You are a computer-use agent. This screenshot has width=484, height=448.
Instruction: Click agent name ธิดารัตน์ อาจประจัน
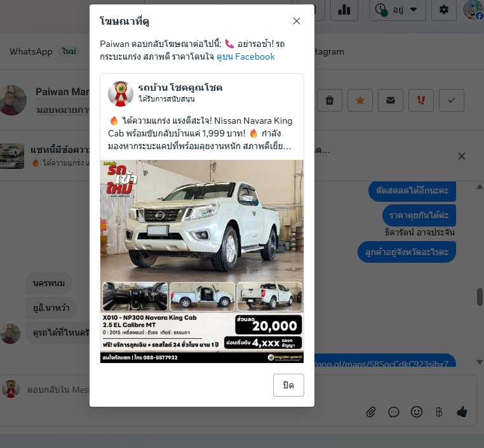[x=419, y=232]
